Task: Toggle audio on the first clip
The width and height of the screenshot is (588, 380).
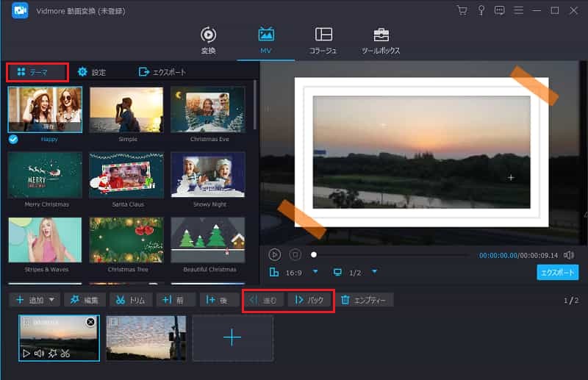Action: [x=39, y=354]
